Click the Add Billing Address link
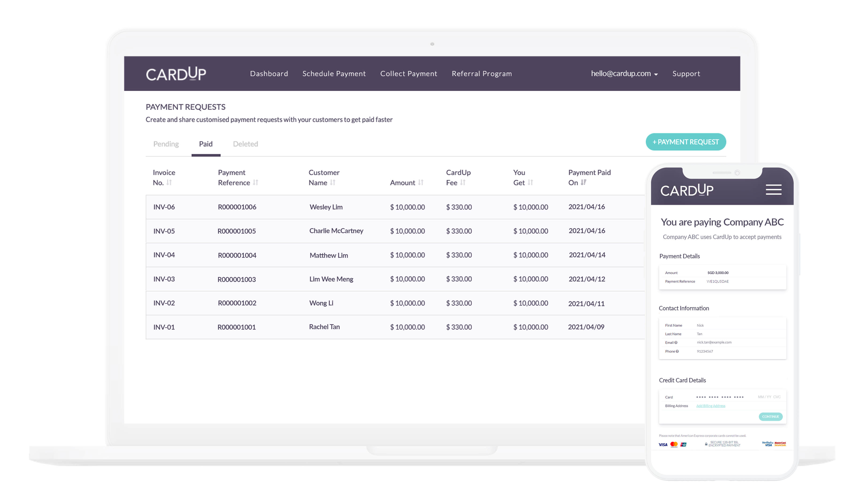 pyautogui.click(x=710, y=406)
